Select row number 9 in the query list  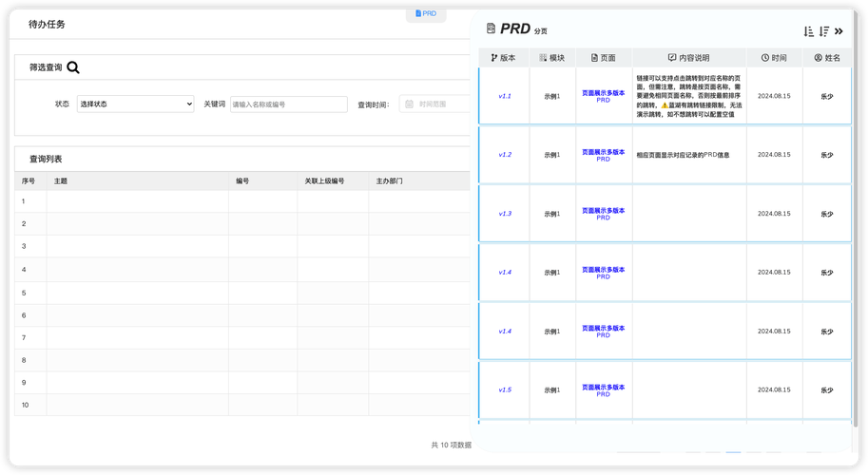242,382
